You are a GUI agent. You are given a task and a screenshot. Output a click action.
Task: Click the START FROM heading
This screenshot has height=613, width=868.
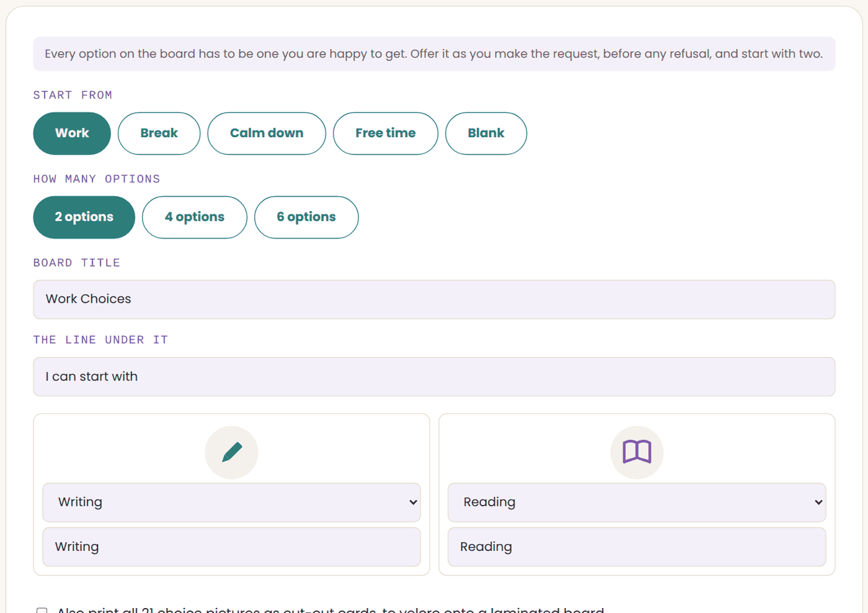coord(73,95)
